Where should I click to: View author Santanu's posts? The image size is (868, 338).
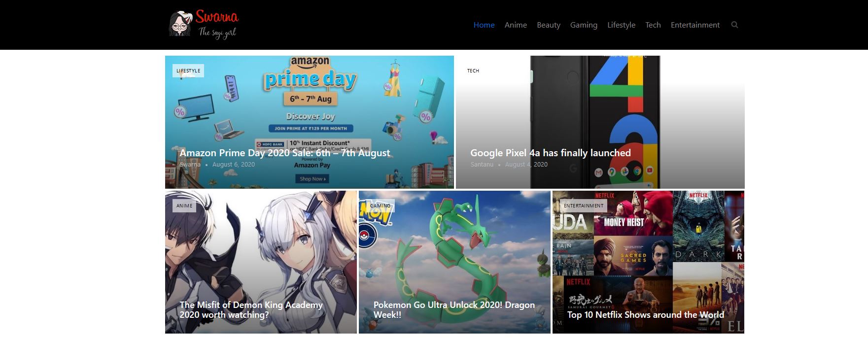pyautogui.click(x=482, y=164)
